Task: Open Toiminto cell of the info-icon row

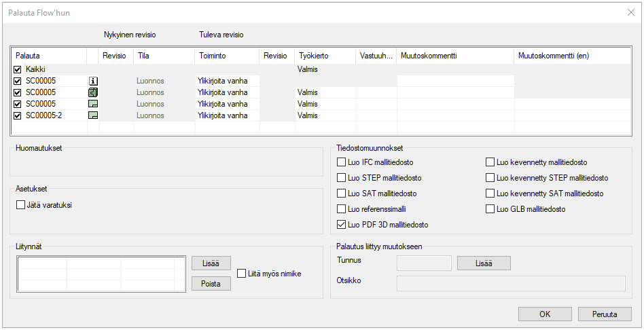Action: click(228, 81)
